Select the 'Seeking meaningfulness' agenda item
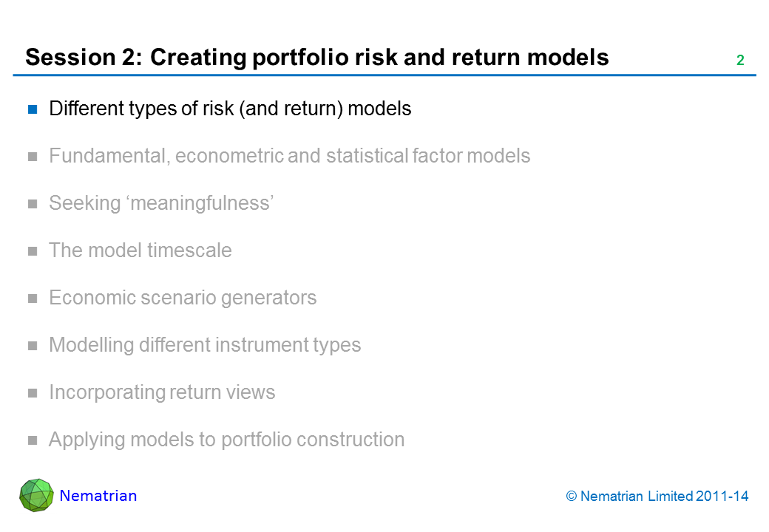 pos(162,203)
